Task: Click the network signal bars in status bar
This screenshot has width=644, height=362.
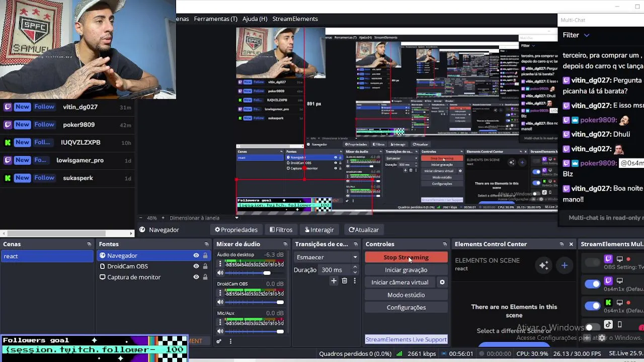Action: coord(399,354)
